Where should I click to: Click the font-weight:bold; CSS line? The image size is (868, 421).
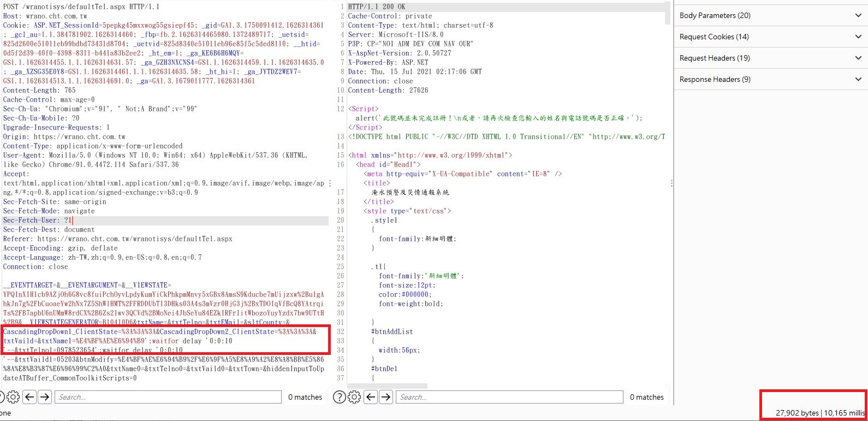tap(411, 304)
